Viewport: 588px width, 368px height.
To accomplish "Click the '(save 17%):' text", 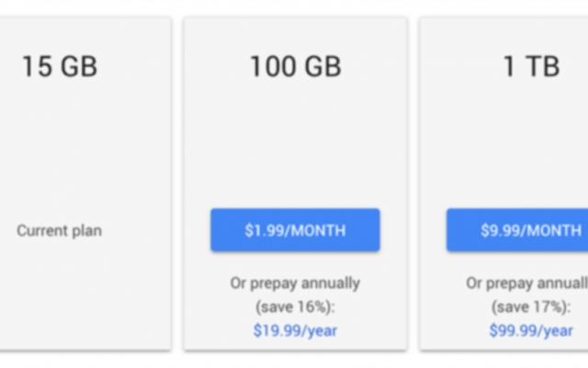I will (x=531, y=307).
